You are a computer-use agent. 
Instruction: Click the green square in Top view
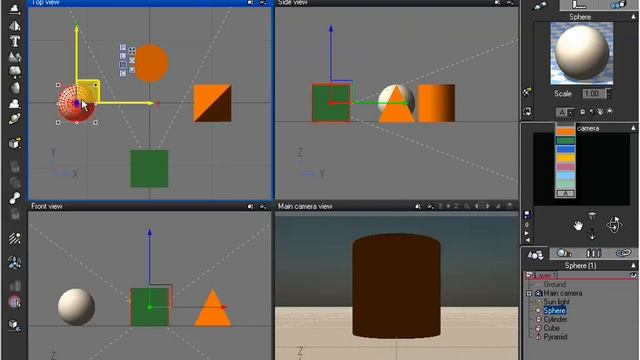149,169
